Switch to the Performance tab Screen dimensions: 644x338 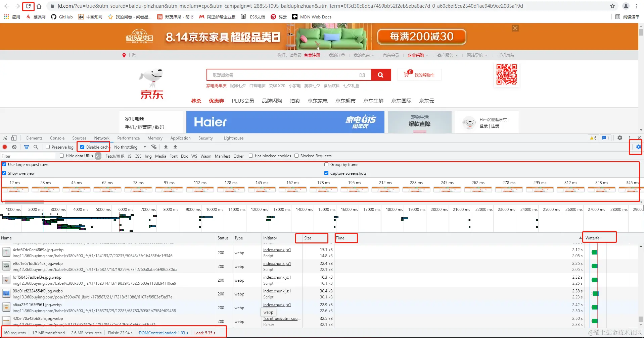129,138
